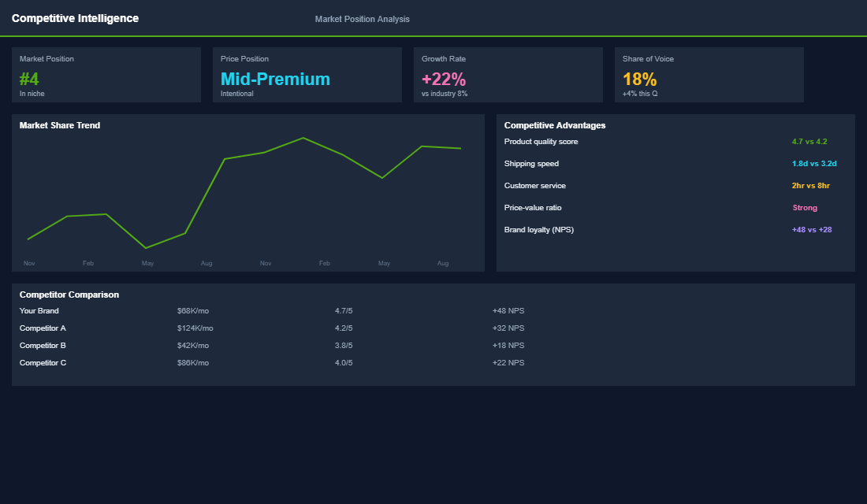Click the Brand loyalty NPS +48 value

point(811,229)
